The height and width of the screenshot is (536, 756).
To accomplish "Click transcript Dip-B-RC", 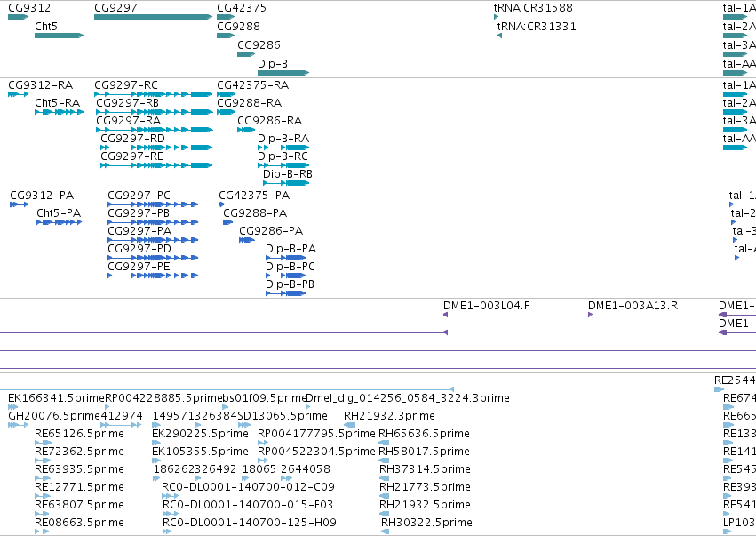I will click(283, 156).
